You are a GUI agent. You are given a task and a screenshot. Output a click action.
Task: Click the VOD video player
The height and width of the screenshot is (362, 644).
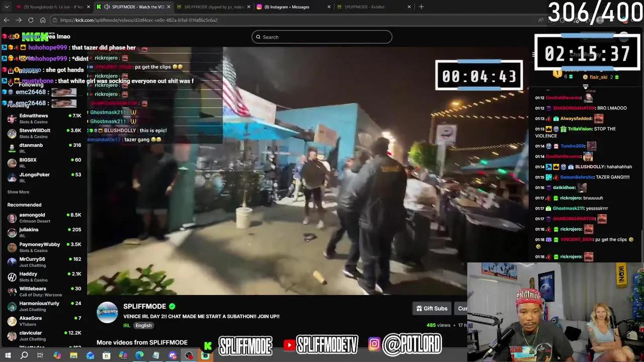tap(307, 171)
